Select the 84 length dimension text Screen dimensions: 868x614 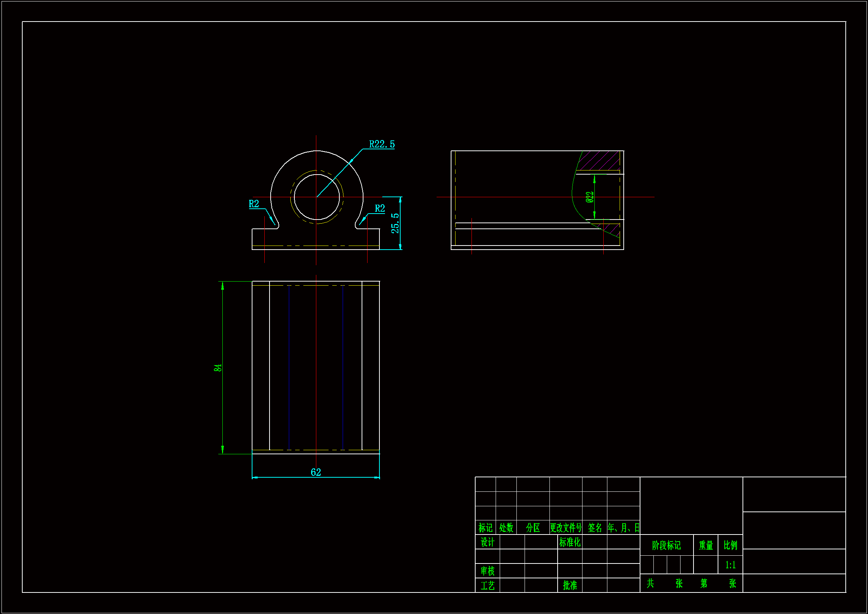click(x=218, y=368)
